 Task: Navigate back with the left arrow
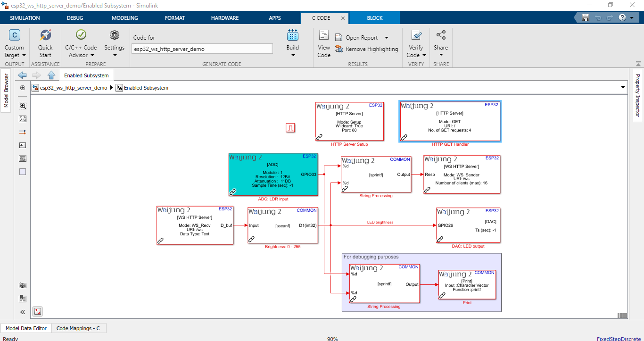(22, 75)
